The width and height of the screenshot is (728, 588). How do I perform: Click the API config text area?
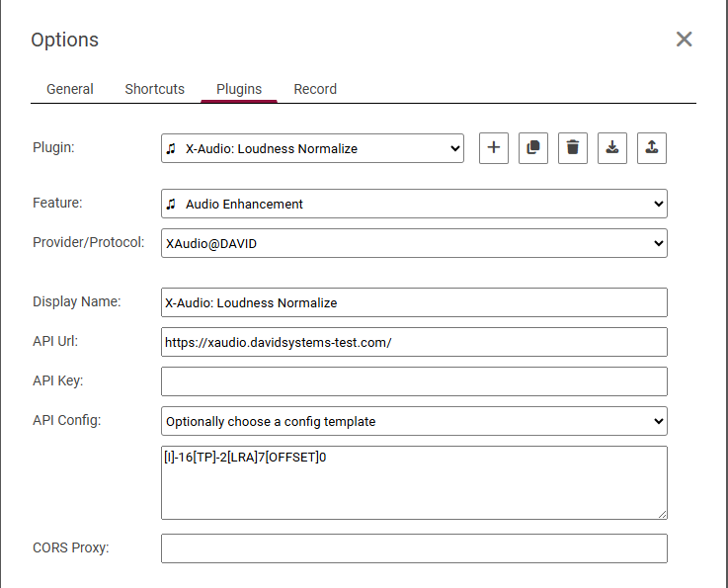click(414, 482)
